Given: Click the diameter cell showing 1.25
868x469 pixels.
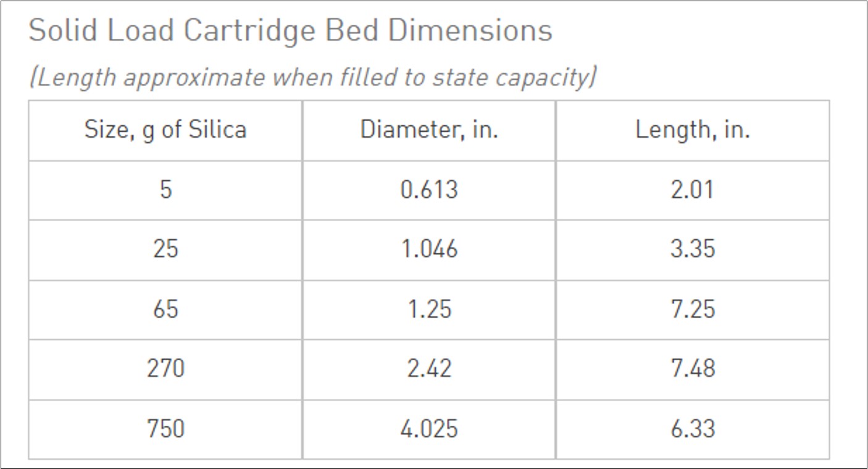Looking at the screenshot, I should [x=429, y=308].
